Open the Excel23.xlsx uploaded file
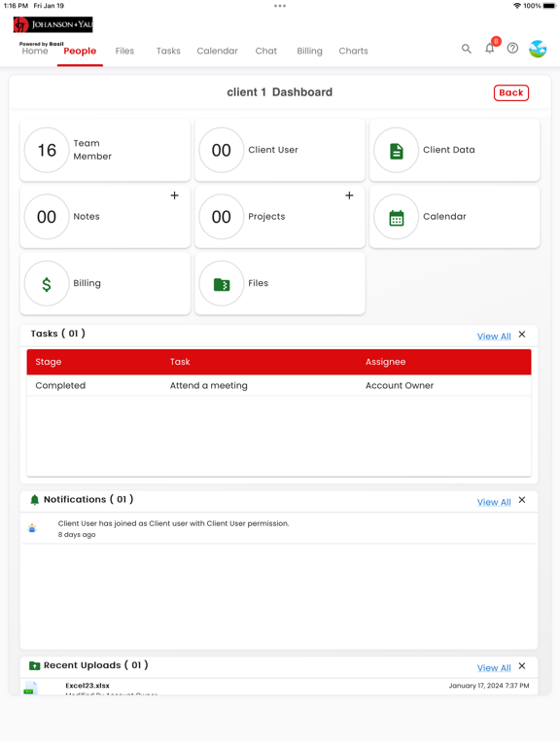 (x=87, y=686)
